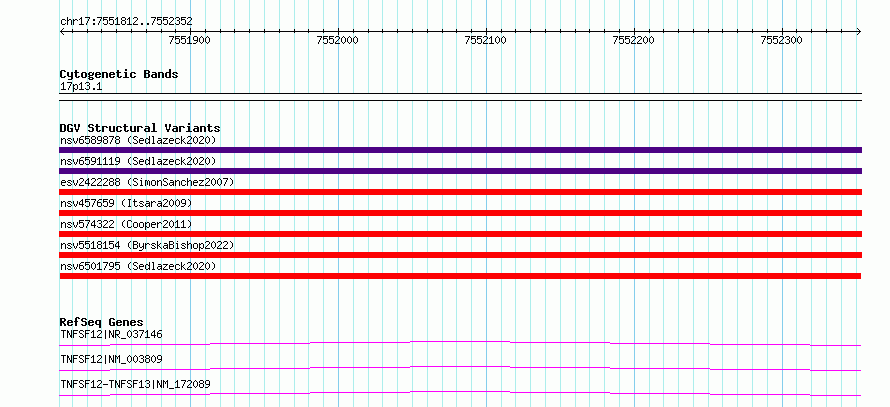Open gene TNFSF12-TNFSF13|NM_172089 label
This screenshot has width=890, height=407.
coord(135,384)
